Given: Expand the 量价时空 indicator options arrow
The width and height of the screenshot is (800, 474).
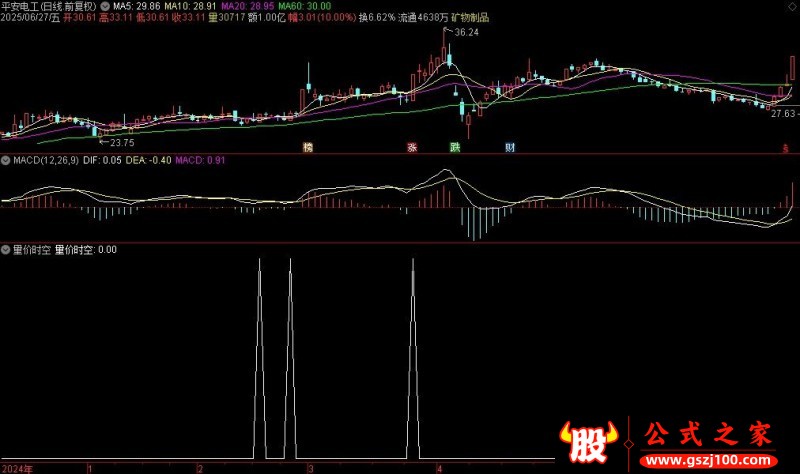Looking at the screenshot, I should 6,250.
